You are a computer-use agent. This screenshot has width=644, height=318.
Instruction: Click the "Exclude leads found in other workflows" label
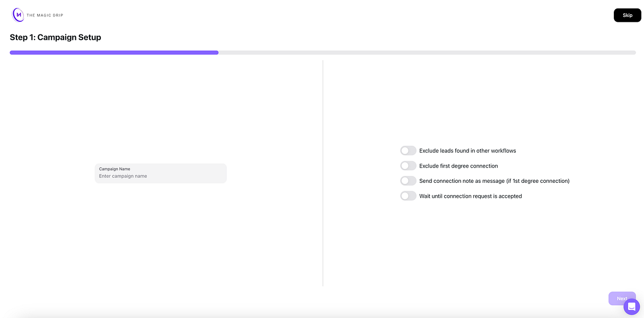pyautogui.click(x=467, y=151)
